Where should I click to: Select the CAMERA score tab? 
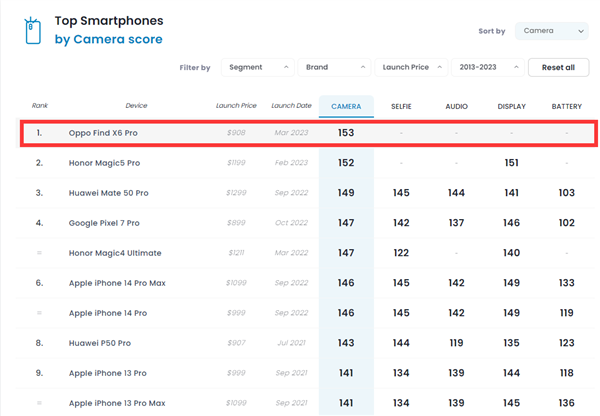click(346, 106)
